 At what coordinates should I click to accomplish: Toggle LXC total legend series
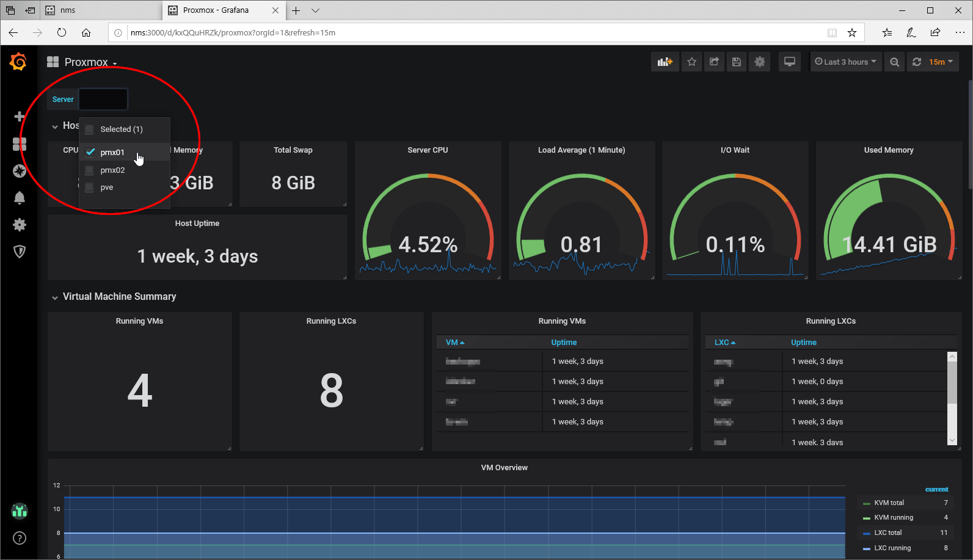pos(887,533)
